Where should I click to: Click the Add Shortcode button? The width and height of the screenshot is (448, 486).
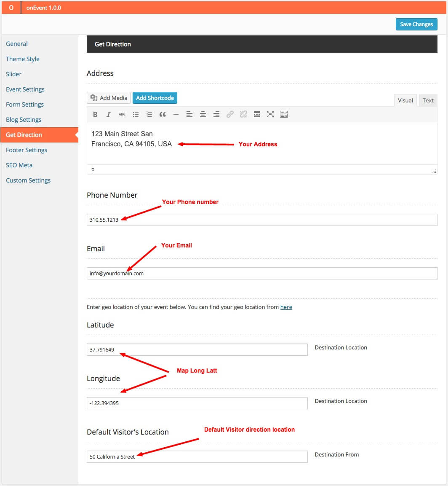[x=155, y=98]
